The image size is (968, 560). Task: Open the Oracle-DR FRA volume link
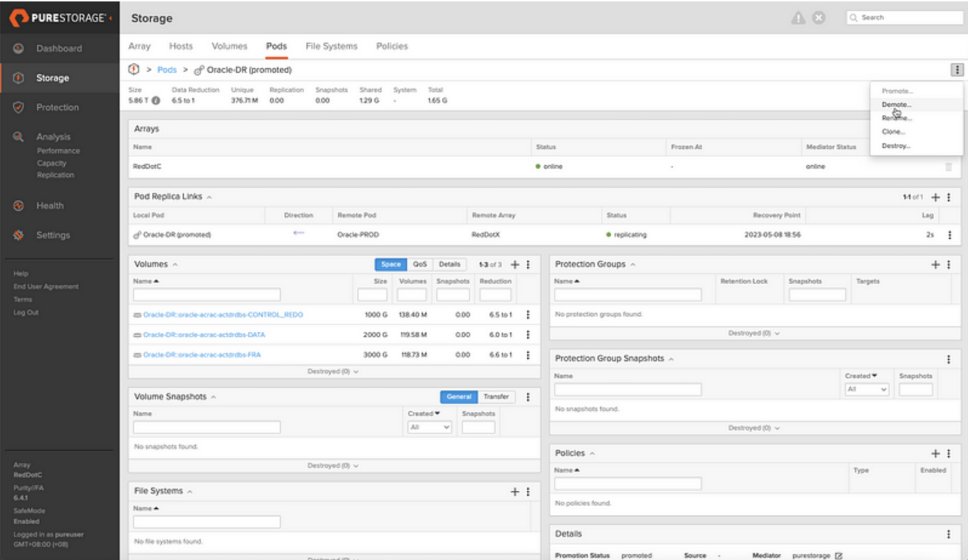pos(202,355)
